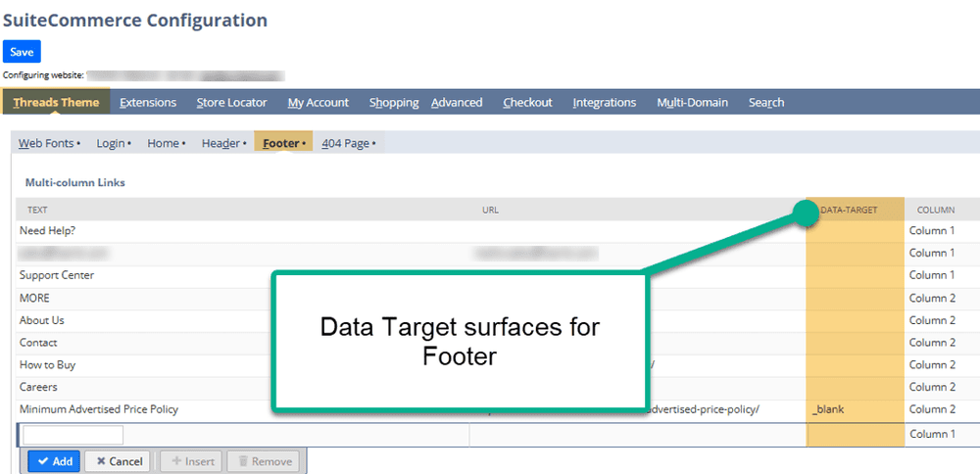Click the COLUMN column header
This screenshot has width=980, height=474.
pos(936,211)
